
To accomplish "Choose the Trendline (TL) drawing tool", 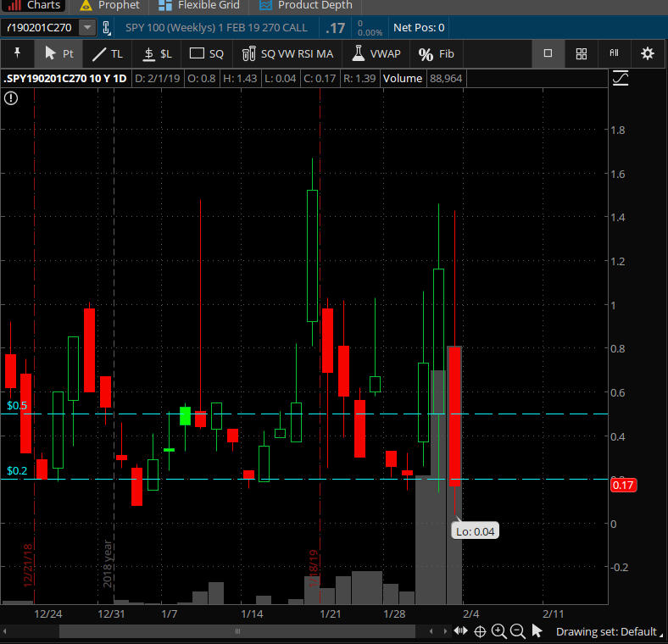I will click(108, 53).
